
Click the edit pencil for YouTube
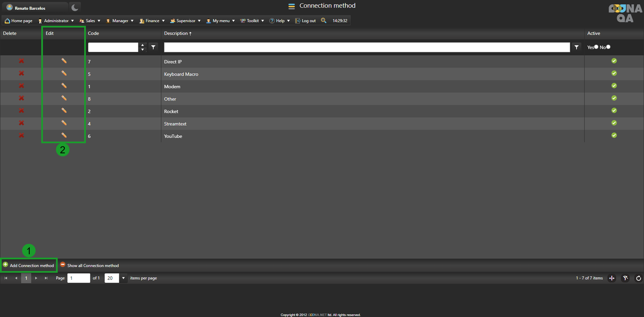[x=64, y=135]
